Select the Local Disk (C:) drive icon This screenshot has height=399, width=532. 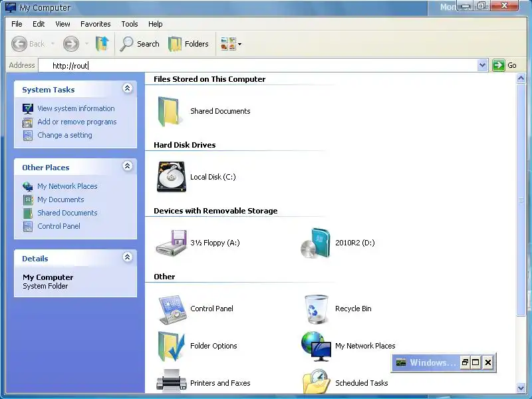click(172, 177)
